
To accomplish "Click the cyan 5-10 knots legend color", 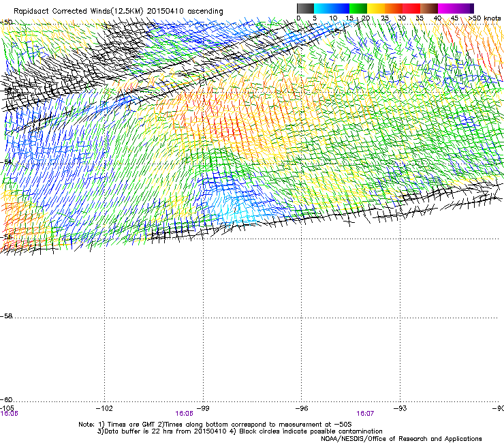I will [x=323, y=8].
